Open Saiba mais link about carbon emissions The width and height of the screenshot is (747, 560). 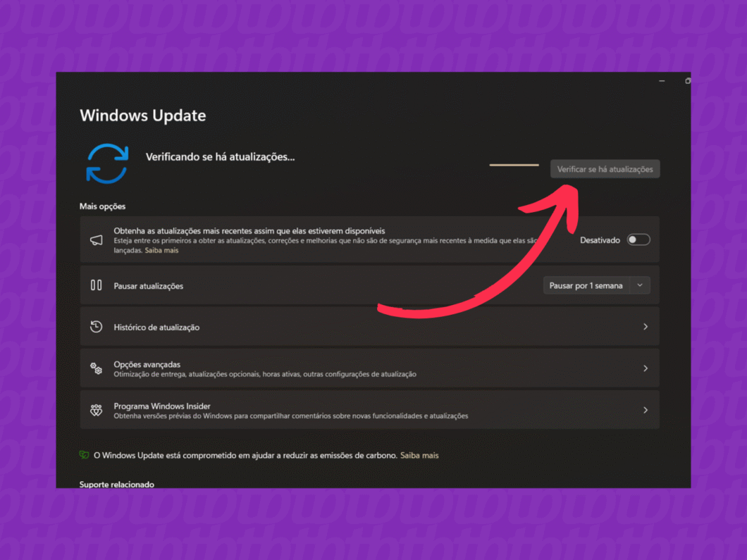tap(419, 455)
